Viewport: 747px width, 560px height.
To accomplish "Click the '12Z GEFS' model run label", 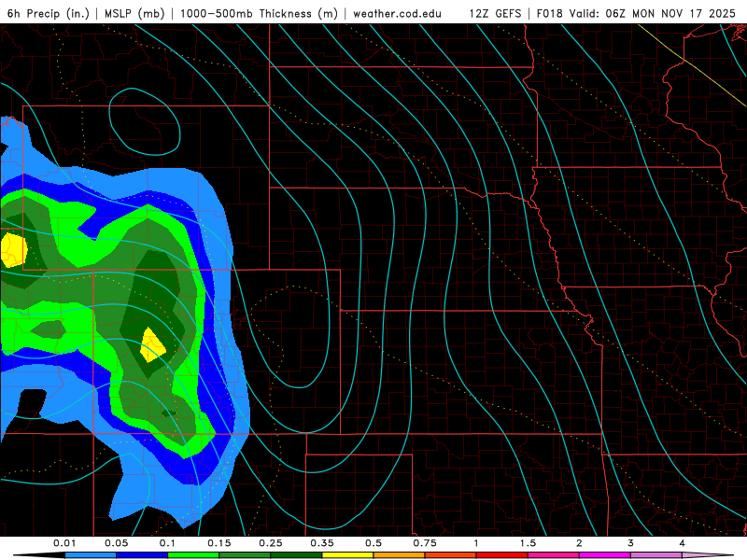I will point(495,13).
